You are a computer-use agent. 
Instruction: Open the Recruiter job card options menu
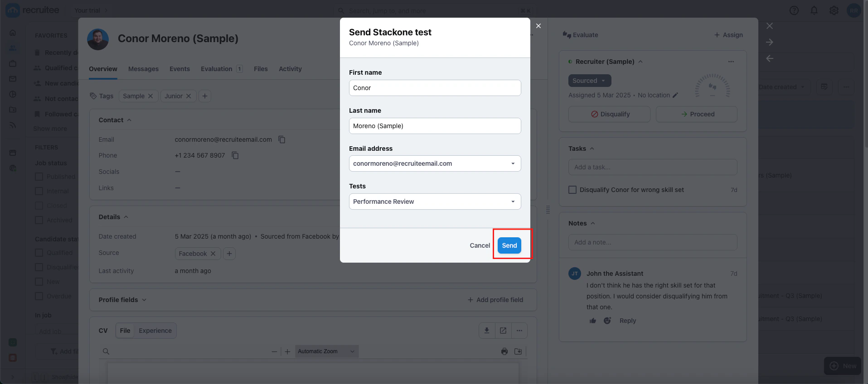tap(731, 62)
